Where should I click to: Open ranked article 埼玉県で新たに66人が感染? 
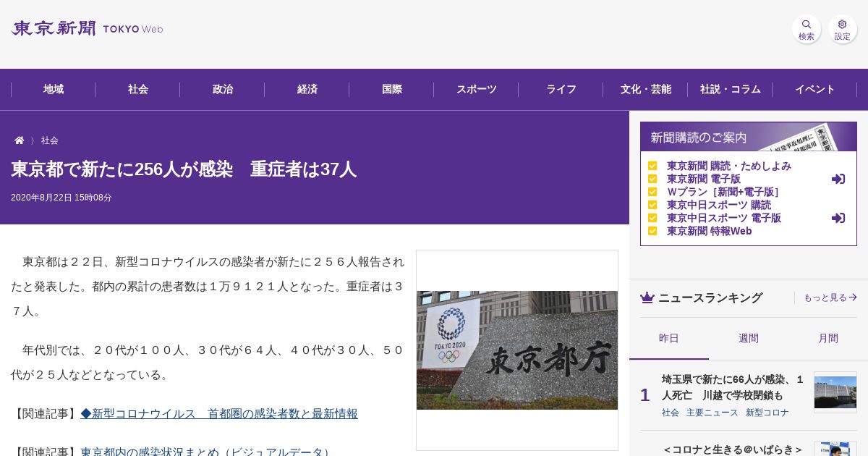coord(733,387)
